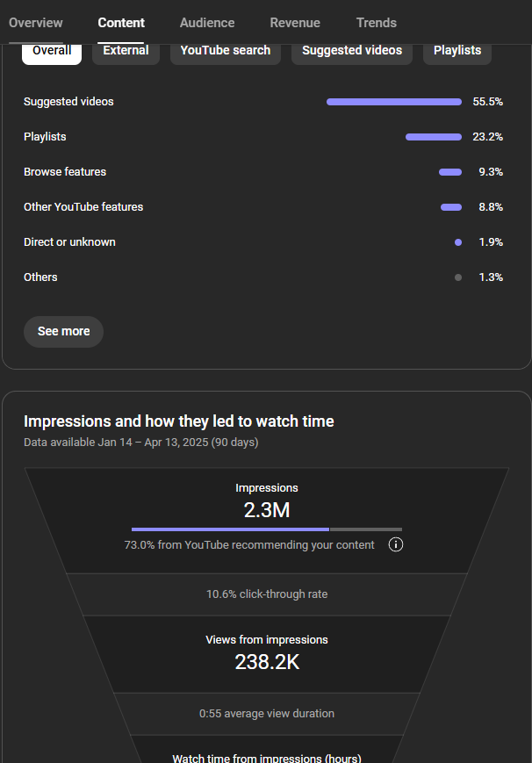This screenshot has height=763, width=532.
Task: Click the Other YouTube features row
Action: pyautogui.click(x=263, y=207)
